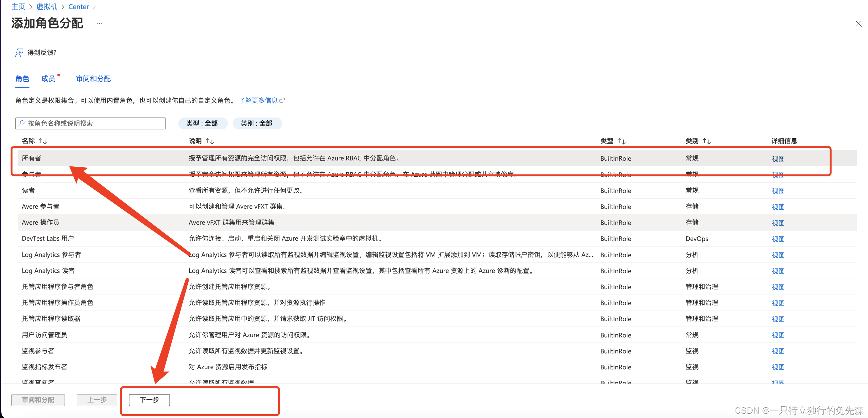868x418 pixels.
Task: Sort by 名称 column arrows
Action: click(43, 141)
